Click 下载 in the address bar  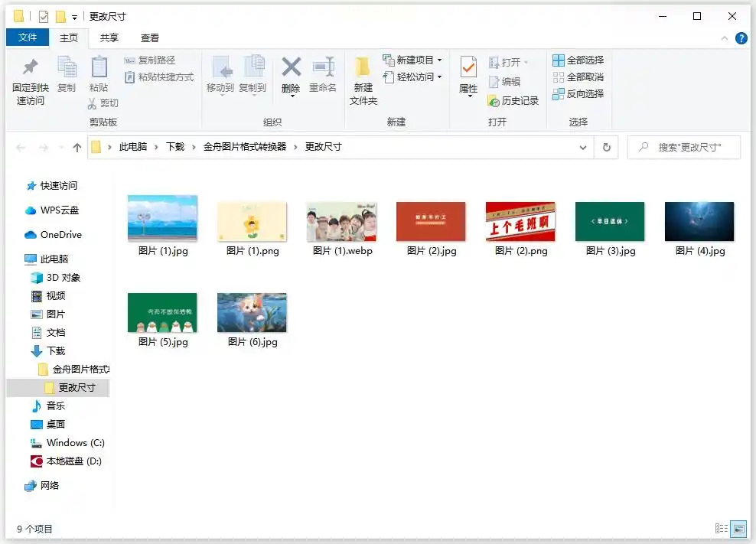pyautogui.click(x=175, y=147)
